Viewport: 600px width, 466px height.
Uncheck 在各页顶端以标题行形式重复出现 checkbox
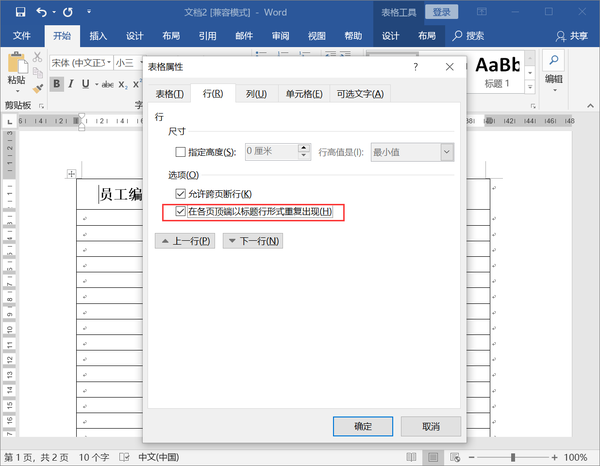coord(180,211)
